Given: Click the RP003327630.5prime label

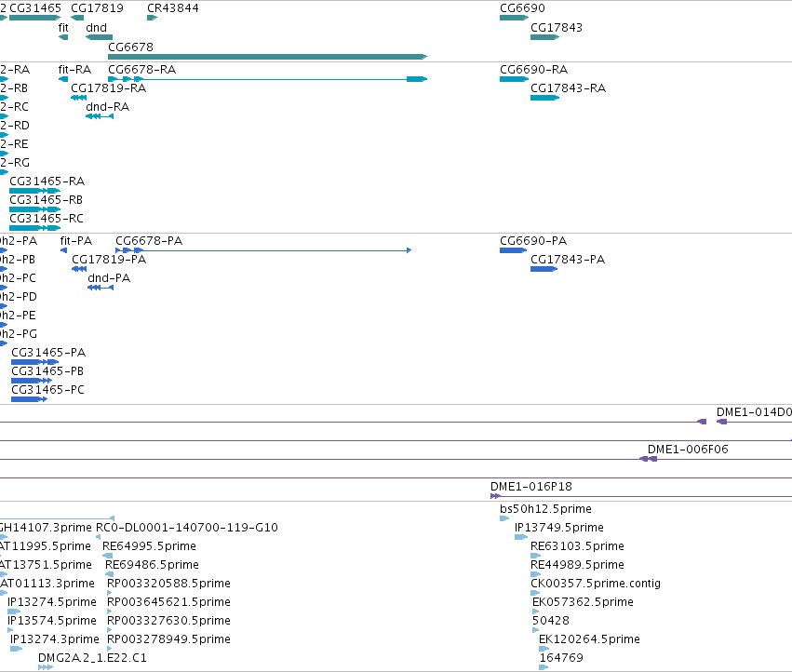Looking at the screenshot, I should (x=168, y=621).
